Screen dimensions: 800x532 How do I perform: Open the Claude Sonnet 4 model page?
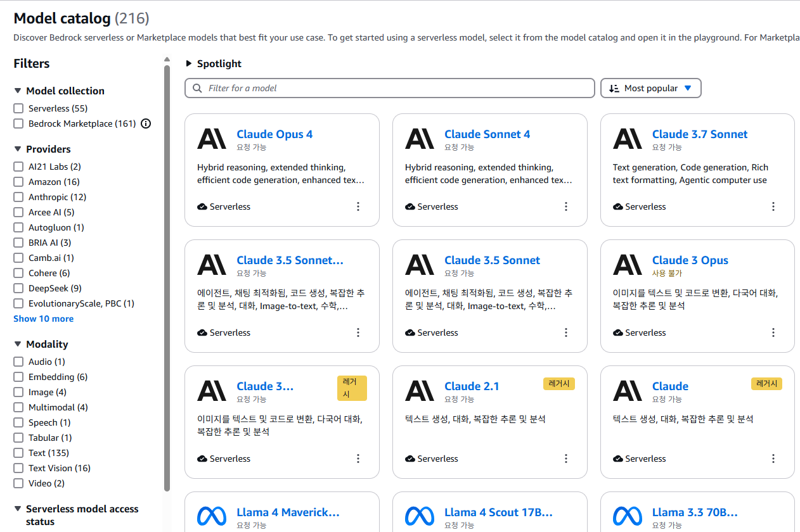click(x=487, y=134)
